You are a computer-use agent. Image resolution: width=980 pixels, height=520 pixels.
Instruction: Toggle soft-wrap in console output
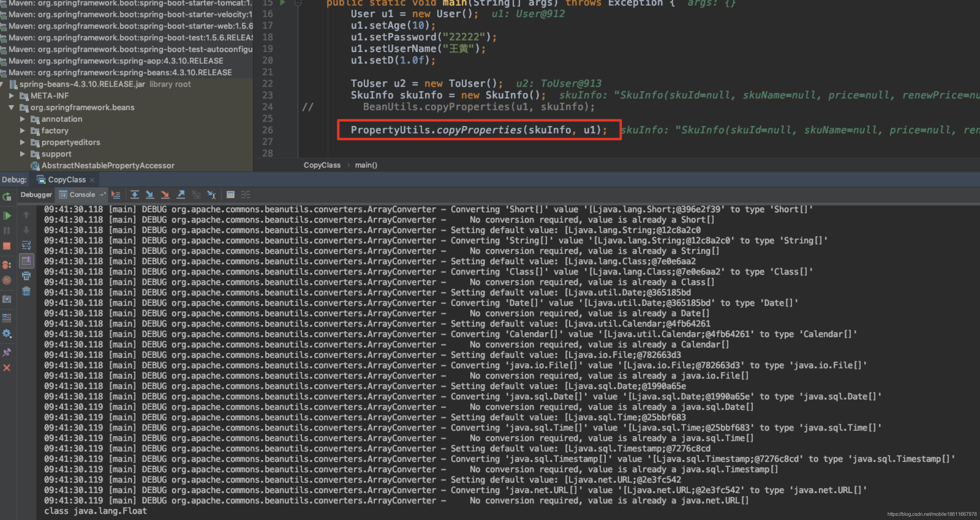(26, 245)
